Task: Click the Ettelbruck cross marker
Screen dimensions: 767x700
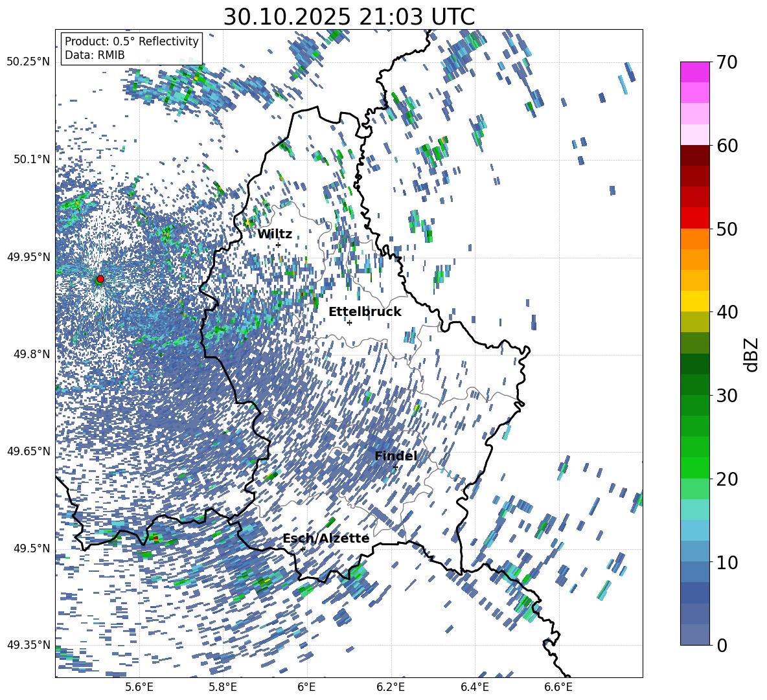Action: click(x=349, y=322)
